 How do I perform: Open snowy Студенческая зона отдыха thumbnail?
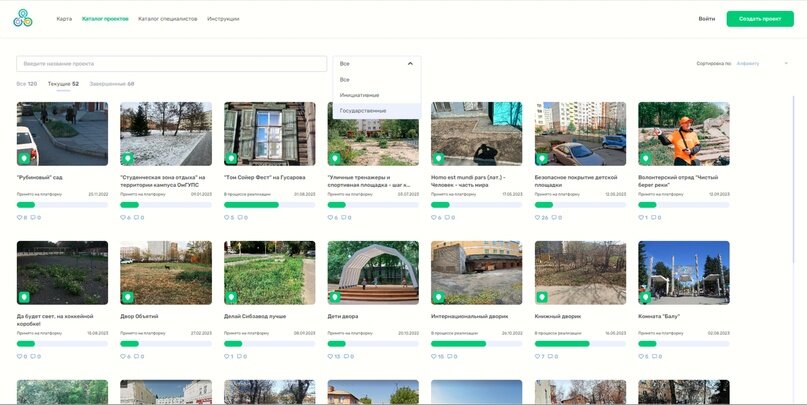click(166, 134)
